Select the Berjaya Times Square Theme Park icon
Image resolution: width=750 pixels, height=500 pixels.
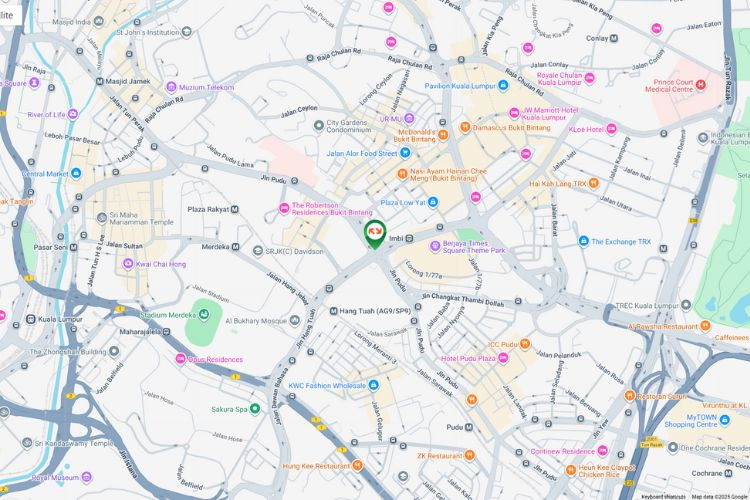pos(435,246)
